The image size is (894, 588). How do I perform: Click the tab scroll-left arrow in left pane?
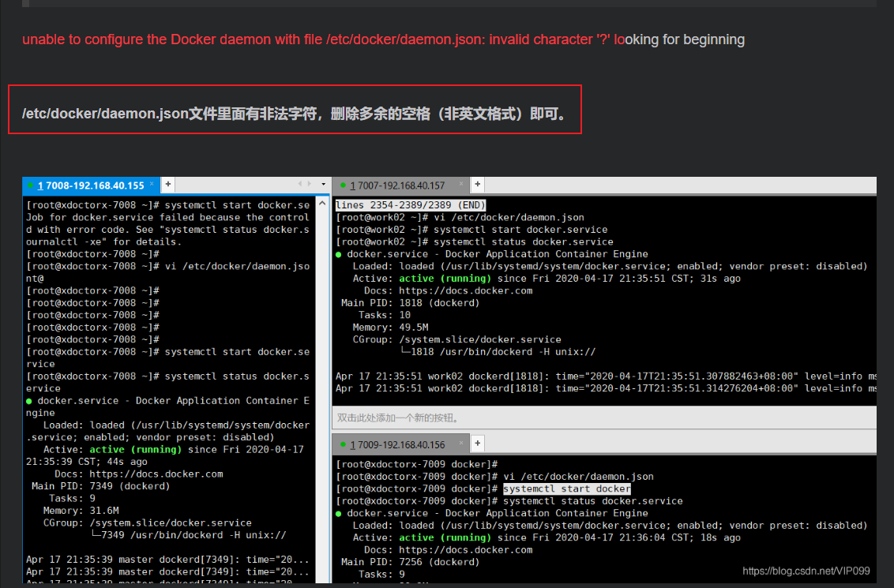(x=300, y=184)
